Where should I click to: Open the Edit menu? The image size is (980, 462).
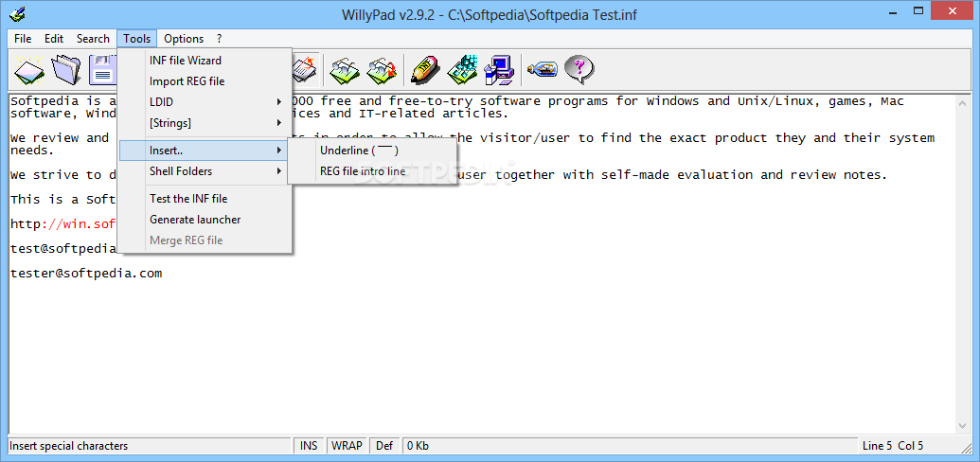[54, 39]
